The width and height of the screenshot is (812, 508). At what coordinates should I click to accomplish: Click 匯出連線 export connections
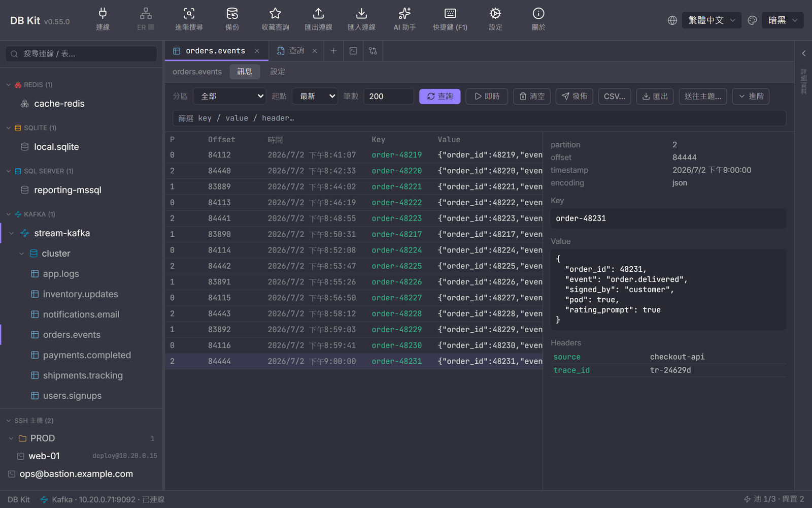[x=318, y=19]
